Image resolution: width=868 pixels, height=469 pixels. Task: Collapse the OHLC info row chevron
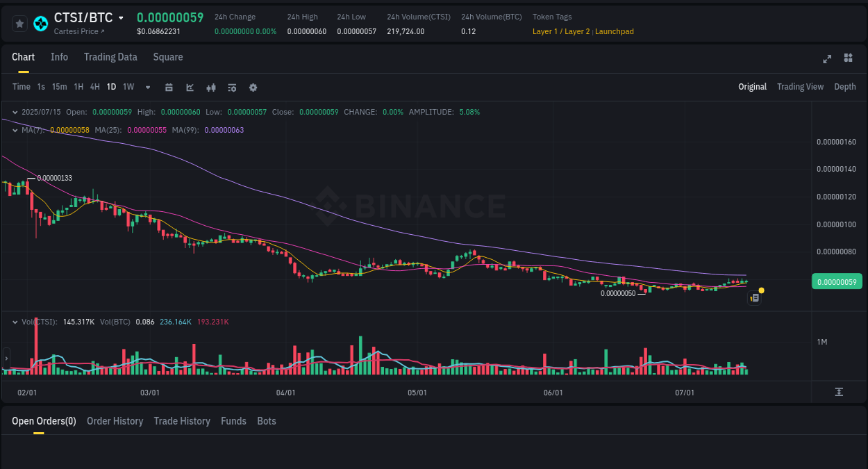click(14, 111)
